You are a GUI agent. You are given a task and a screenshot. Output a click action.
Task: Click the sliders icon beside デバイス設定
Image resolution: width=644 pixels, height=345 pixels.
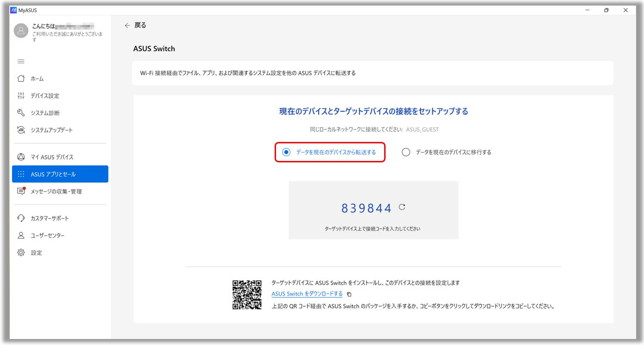[x=21, y=96]
